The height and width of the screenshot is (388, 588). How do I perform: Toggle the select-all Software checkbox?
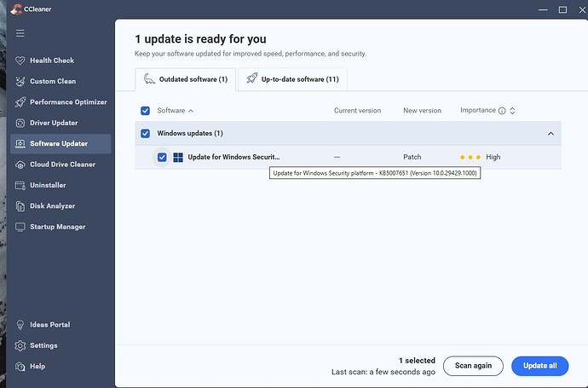tap(145, 111)
